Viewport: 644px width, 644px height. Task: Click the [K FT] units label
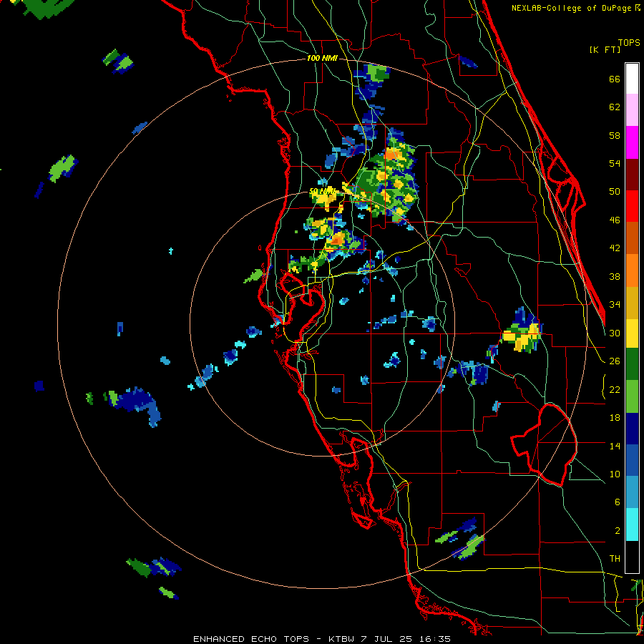tap(605, 50)
